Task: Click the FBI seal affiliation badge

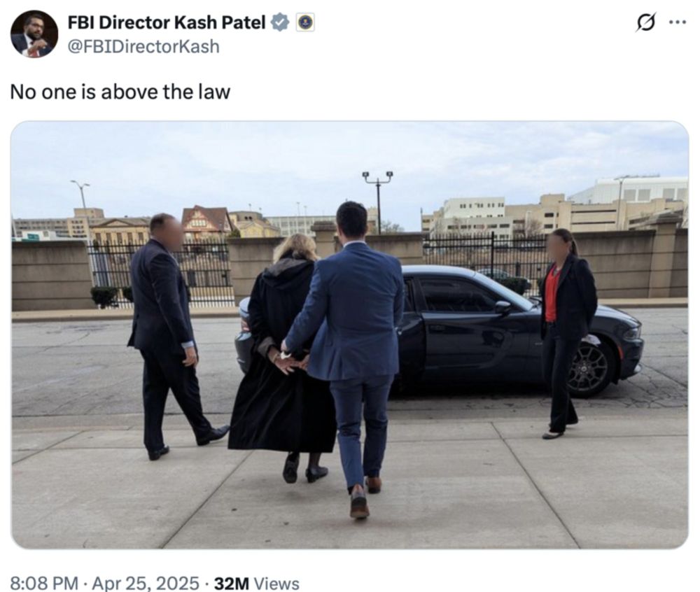Action: 305,22
